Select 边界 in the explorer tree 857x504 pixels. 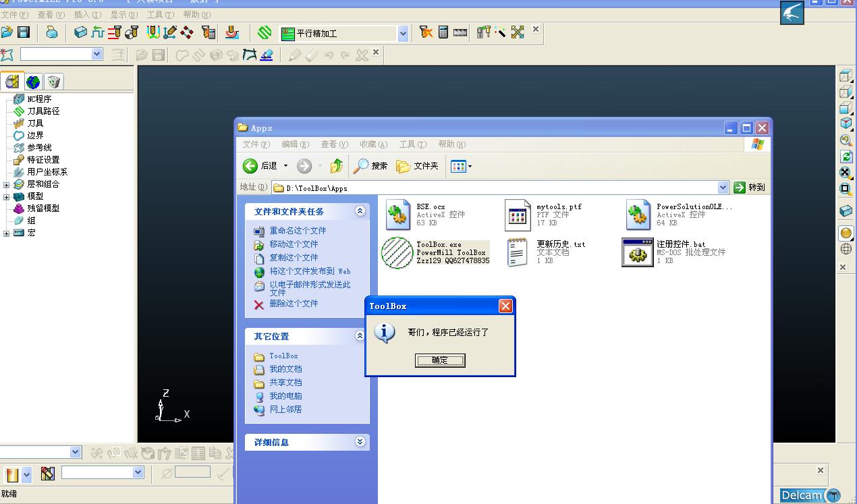(35, 136)
